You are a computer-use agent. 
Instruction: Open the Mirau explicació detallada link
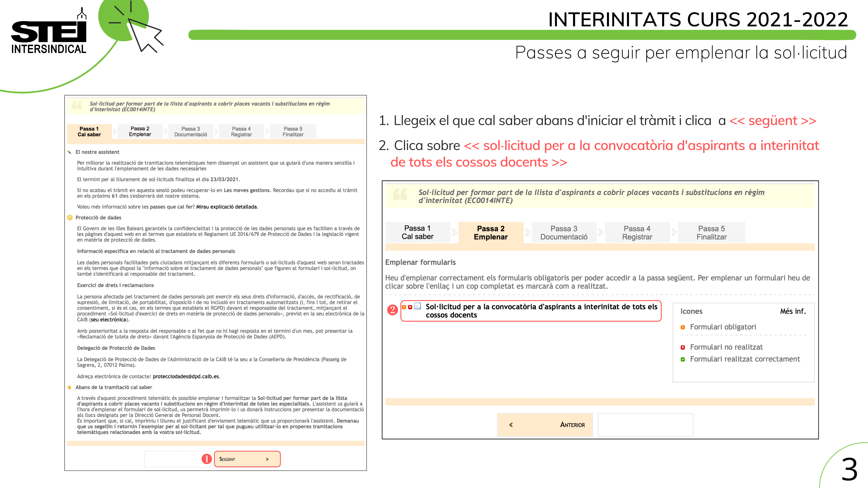click(x=226, y=207)
